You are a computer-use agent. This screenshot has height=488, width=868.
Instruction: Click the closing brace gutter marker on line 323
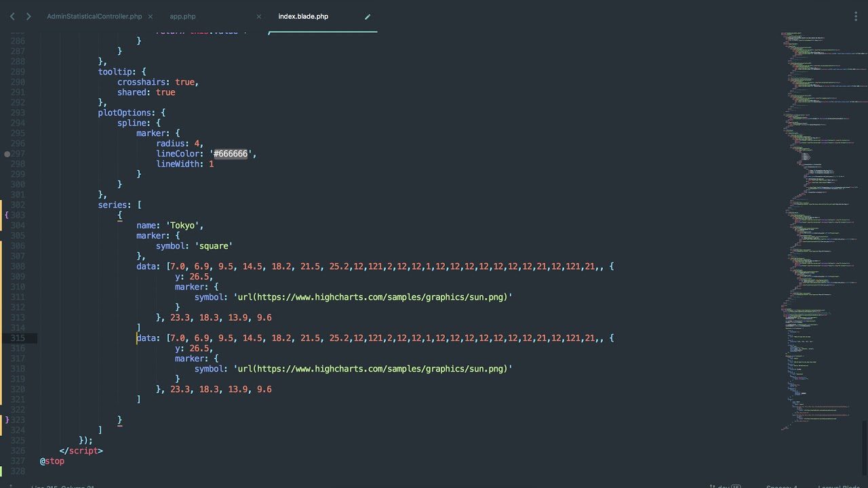(7, 420)
